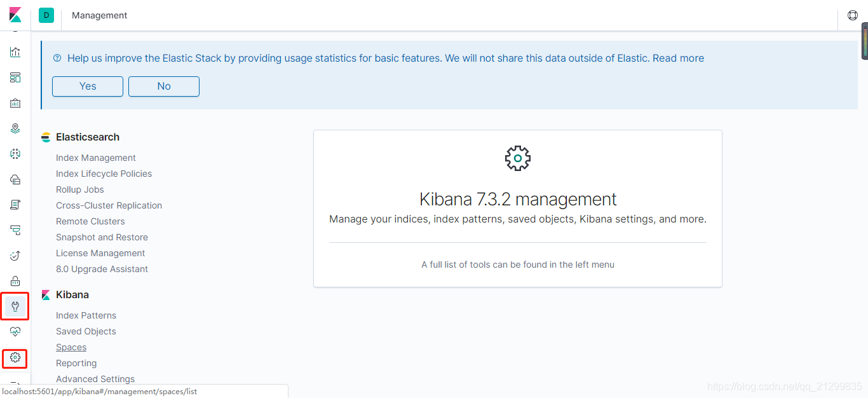Open License Management
Image resolution: width=868 pixels, height=398 pixels.
[100, 253]
